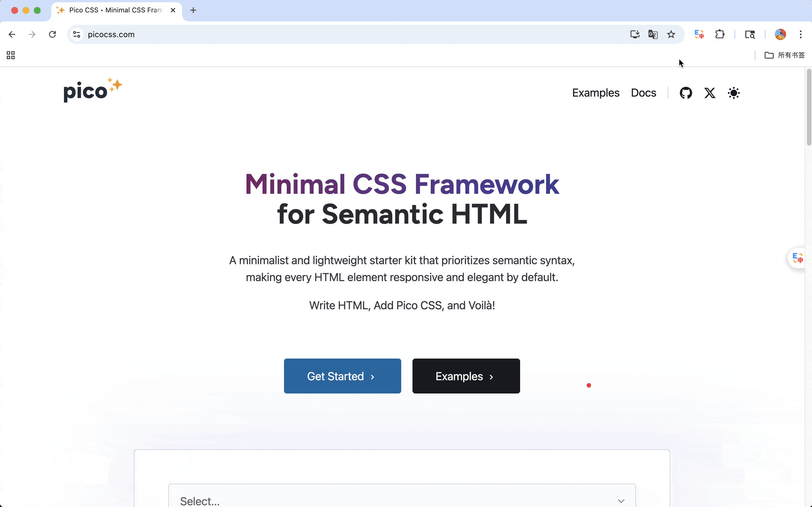Click the install app icon in address bar

click(x=634, y=34)
